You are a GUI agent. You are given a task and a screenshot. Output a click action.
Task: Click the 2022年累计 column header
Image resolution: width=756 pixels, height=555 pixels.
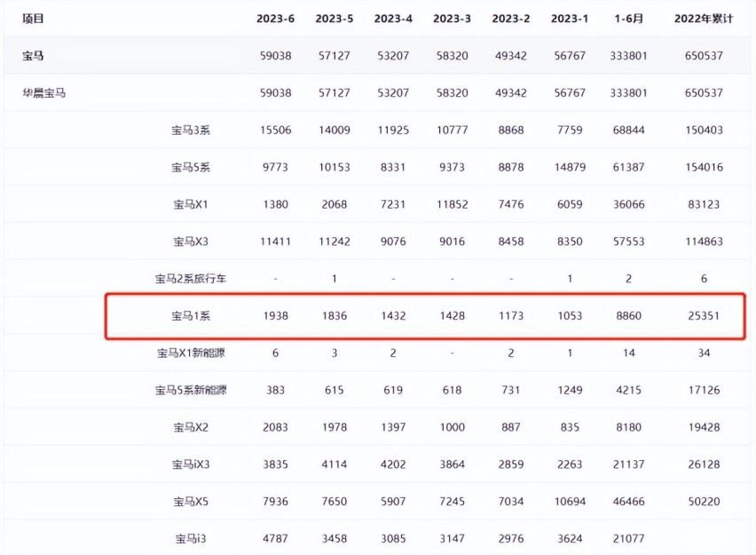(x=704, y=19)
